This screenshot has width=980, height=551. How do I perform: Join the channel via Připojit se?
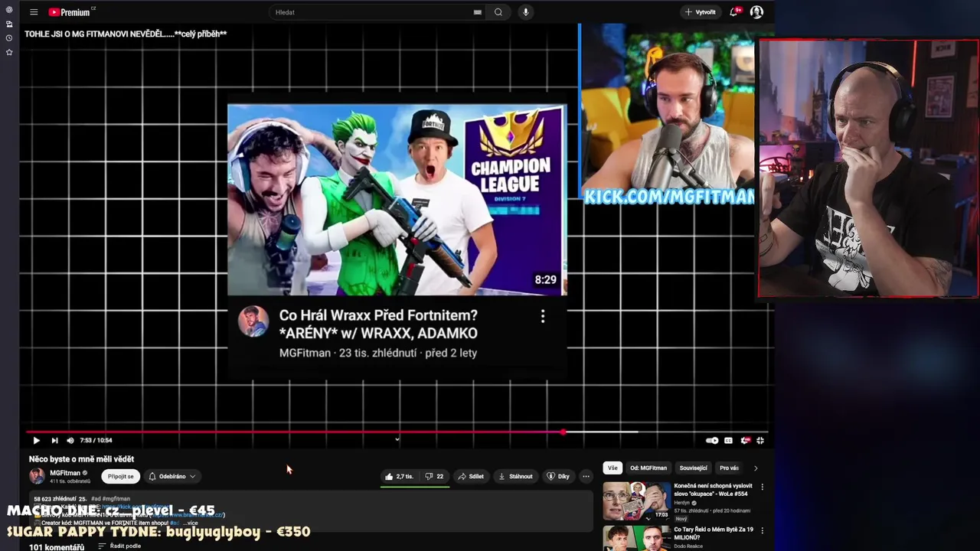(120, 476)
